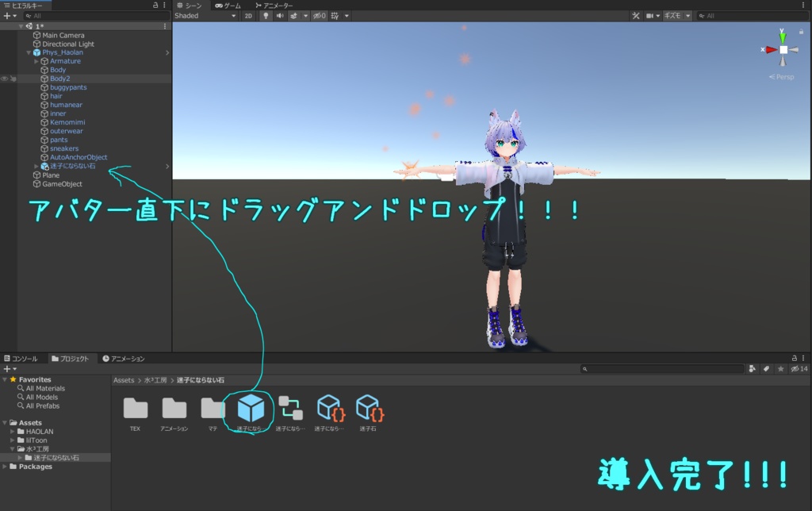Toggle 2D mode in the Scene view

tap(248, 15)
